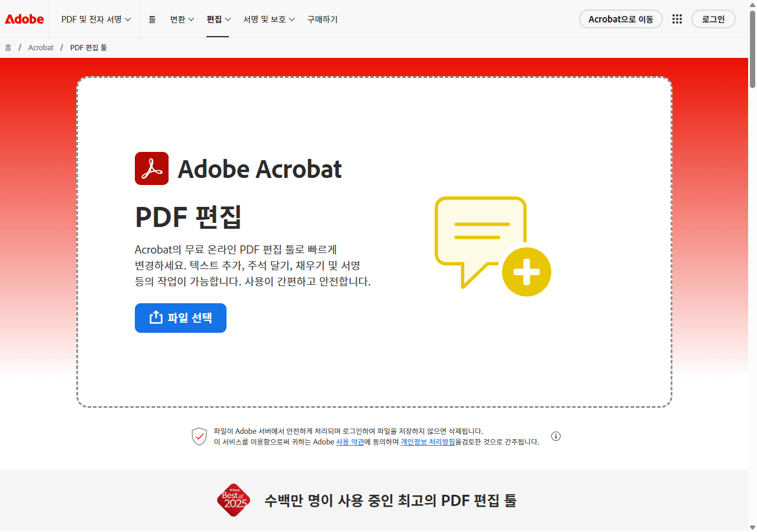This screenshot has width=757, height=532.
Task: Open the 변환 dropdown menu
Action: tap(182, 18)
